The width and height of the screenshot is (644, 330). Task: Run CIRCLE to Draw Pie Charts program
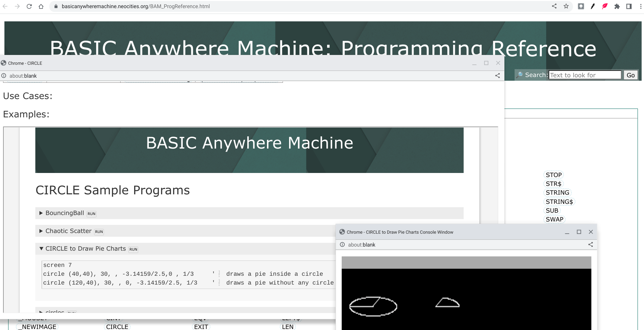133,249
